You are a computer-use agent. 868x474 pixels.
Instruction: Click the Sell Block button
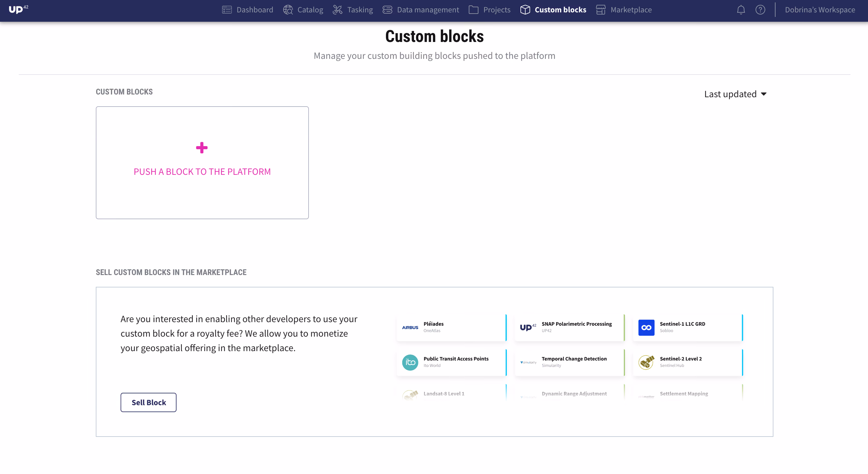pos(149,402)
